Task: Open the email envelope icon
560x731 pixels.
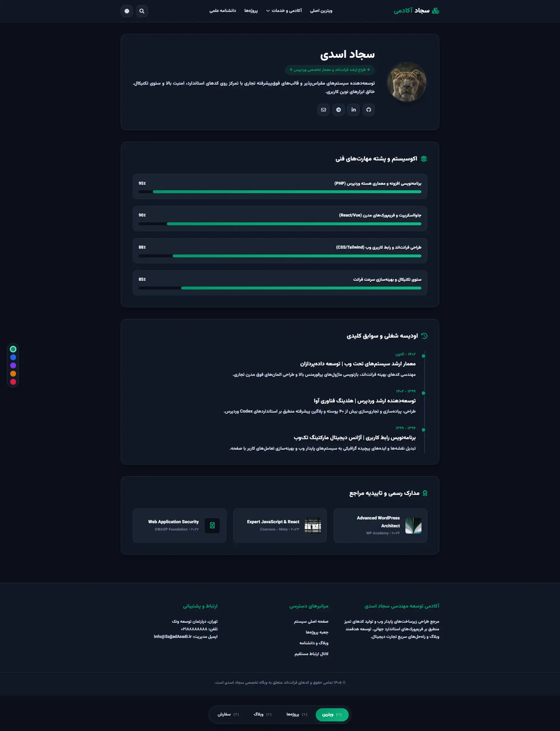Action: click(323, 110)
